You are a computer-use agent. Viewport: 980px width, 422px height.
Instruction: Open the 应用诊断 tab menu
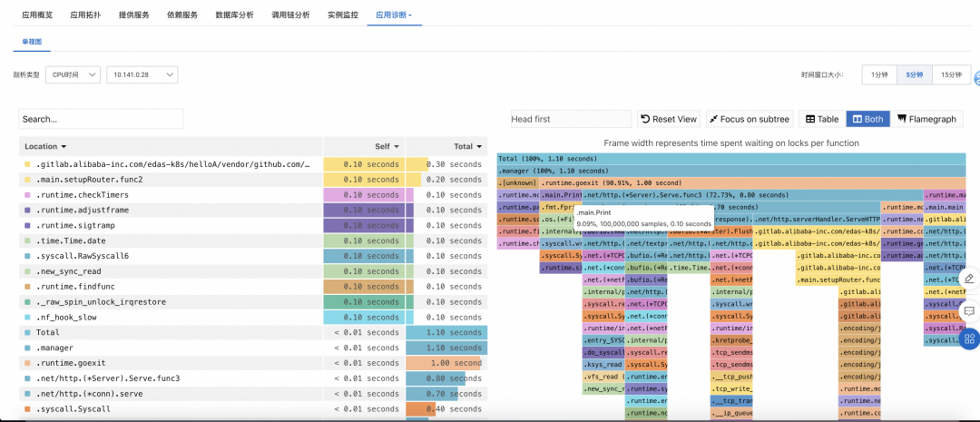393,15
